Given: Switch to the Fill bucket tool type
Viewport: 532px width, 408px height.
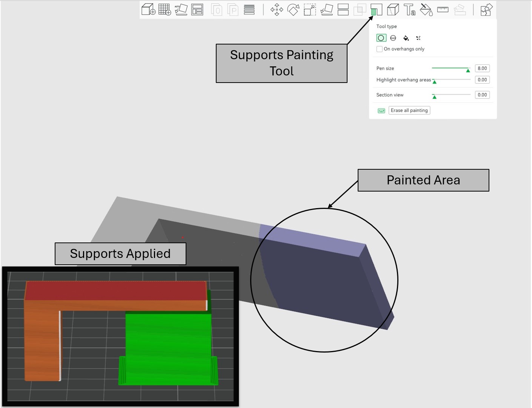Looking at the screenshot, I should pos(406,38).
